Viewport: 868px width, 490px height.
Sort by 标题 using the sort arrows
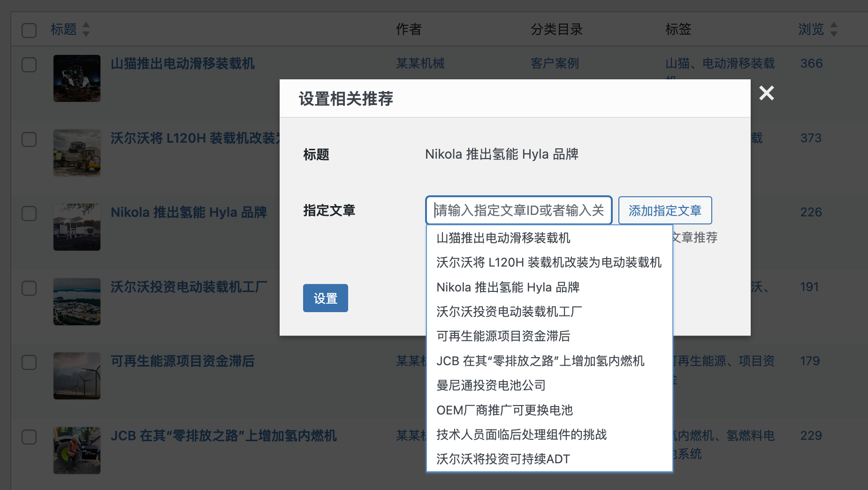tap(86, 29)
